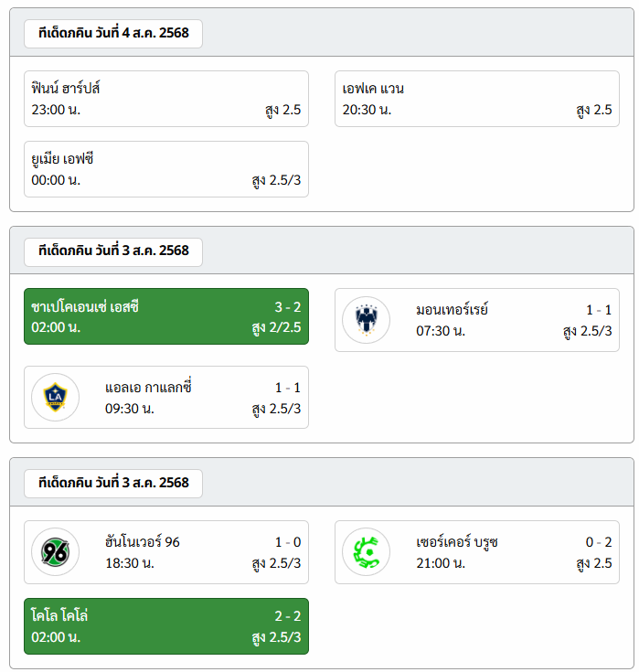Viewport: 639px width, 672px height.
Task: Click the green Cercle Brugge crest icon
Action: pos(366,552)
